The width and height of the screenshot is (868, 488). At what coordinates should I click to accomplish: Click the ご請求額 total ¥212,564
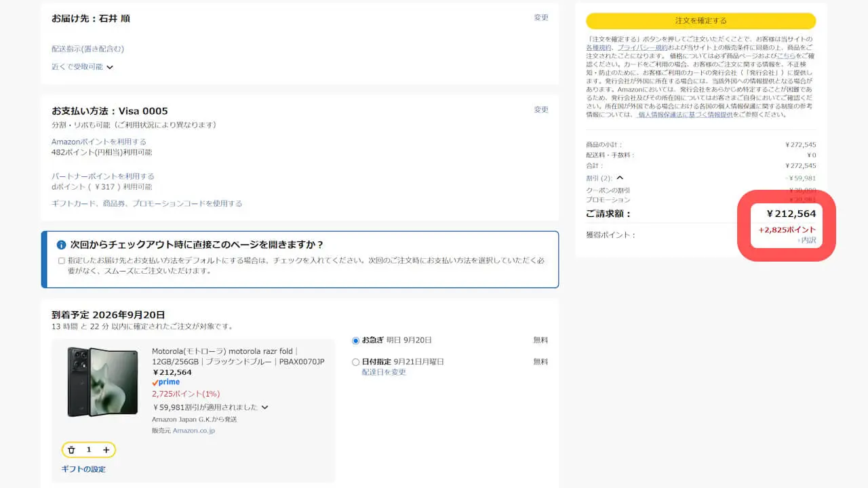(x=791, y=214)
